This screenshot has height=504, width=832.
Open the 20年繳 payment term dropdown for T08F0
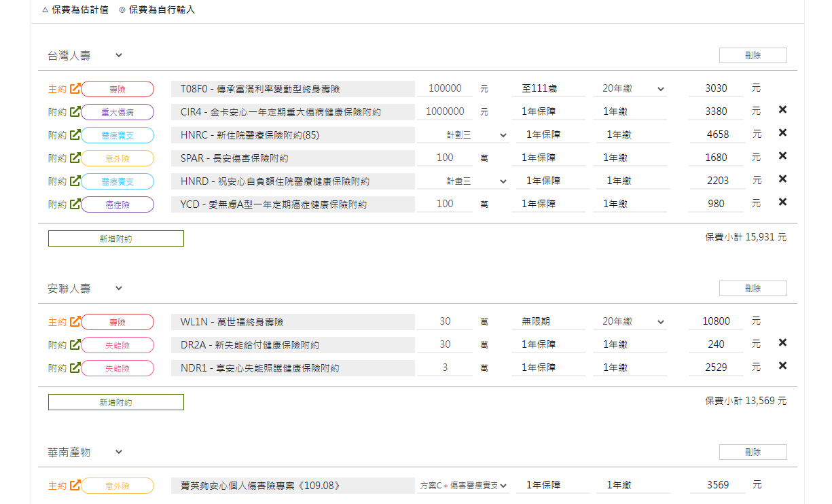(x=630, y=89)
